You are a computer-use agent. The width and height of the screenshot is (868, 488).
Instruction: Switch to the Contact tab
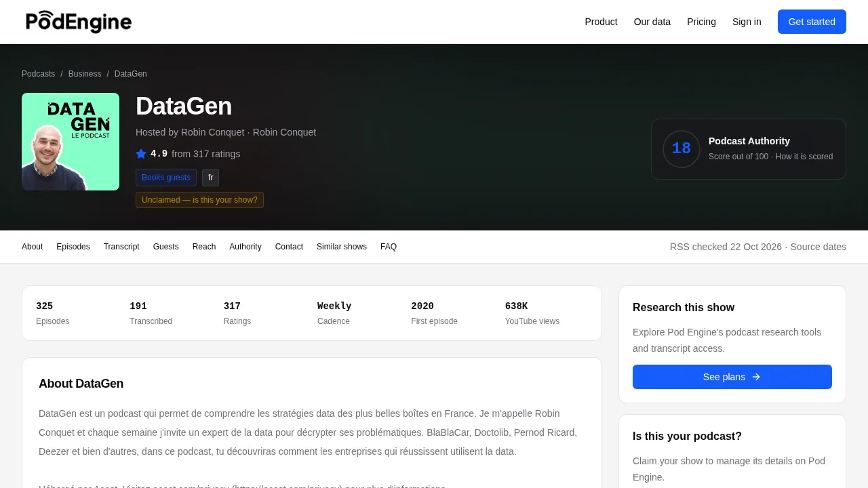[x=289, y=247]
